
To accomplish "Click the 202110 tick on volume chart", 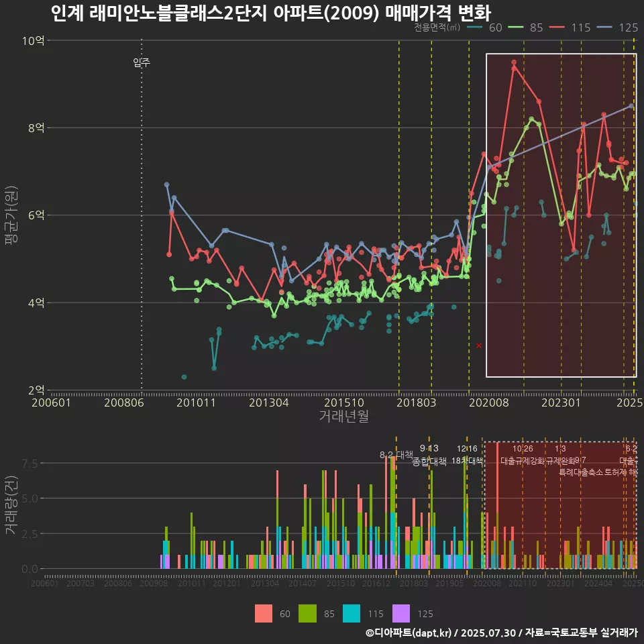I will click(523, 583).
